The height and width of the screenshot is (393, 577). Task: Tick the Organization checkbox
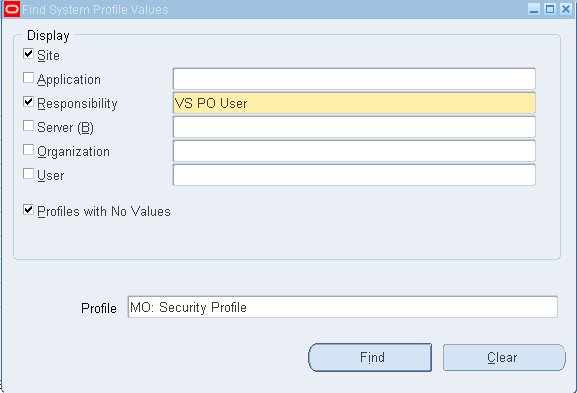28,149
